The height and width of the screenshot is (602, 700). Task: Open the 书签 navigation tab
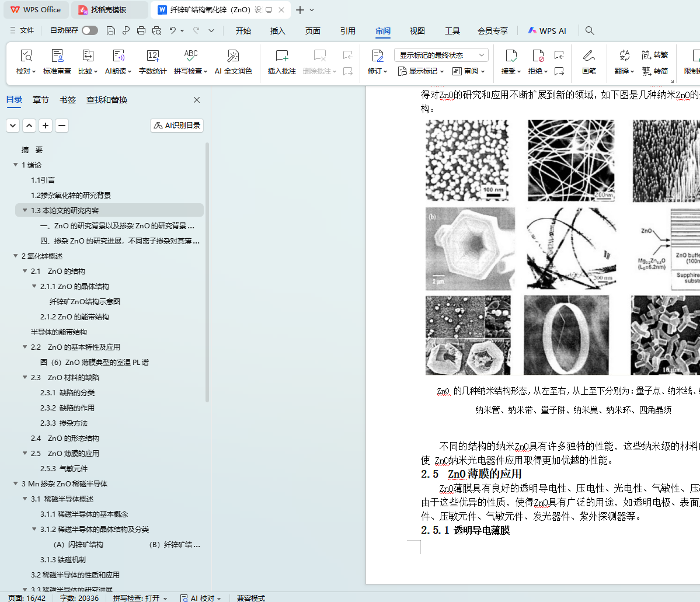tap(68, 100)
